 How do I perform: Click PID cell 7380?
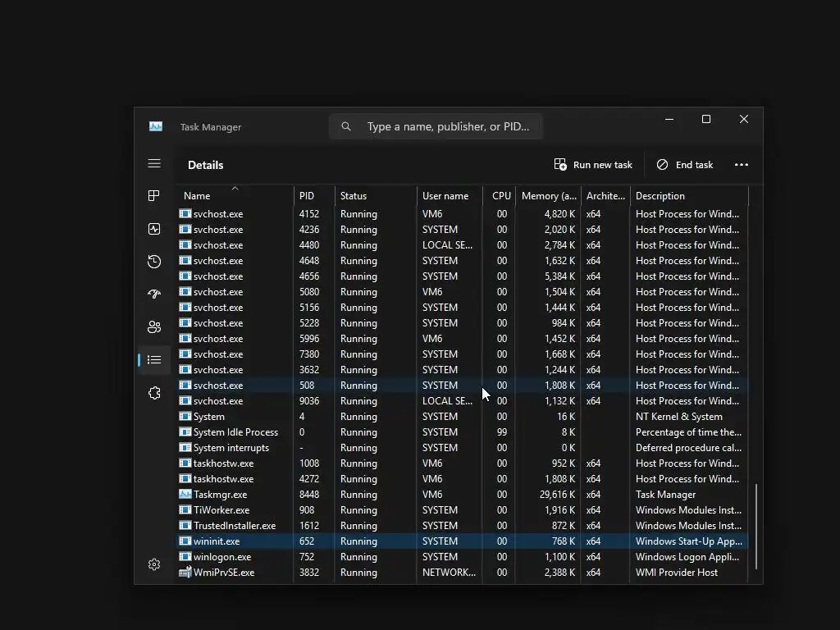pyautogui.click(x=309, y=354)
